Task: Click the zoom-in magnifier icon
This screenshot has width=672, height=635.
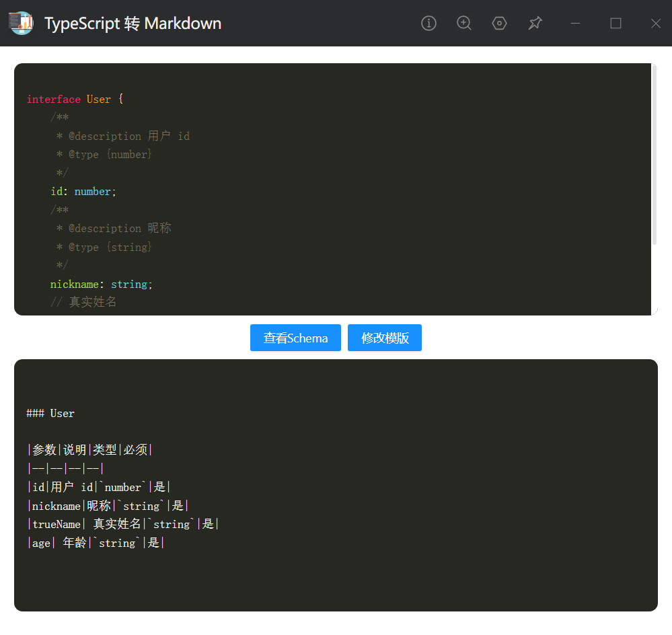Action: coord(464,23)
